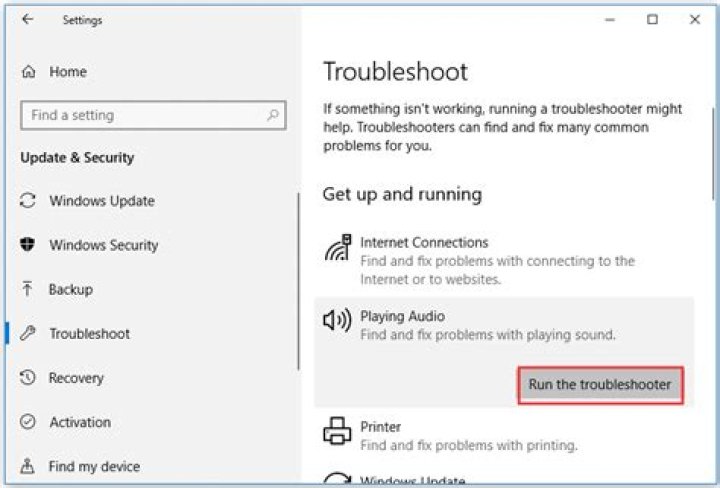Click the sidebar vertical scrollbar
Viewport: 720px width, 488px height.
(298, 280)
